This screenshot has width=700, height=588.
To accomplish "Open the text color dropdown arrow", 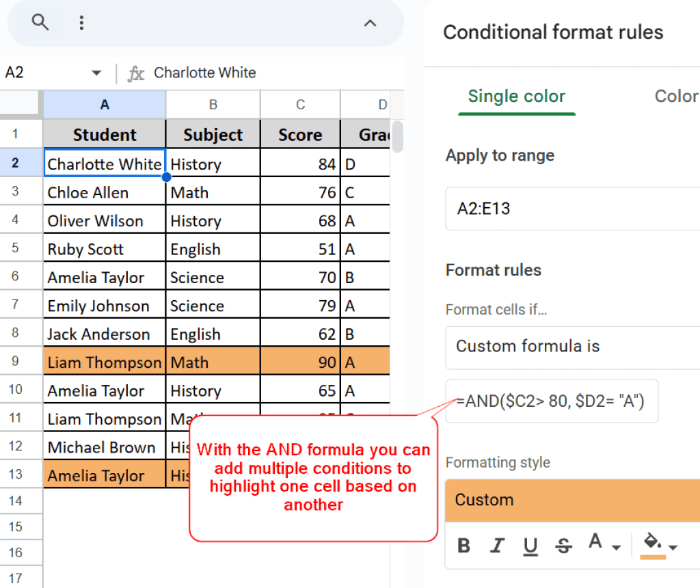I will (617, 547).
